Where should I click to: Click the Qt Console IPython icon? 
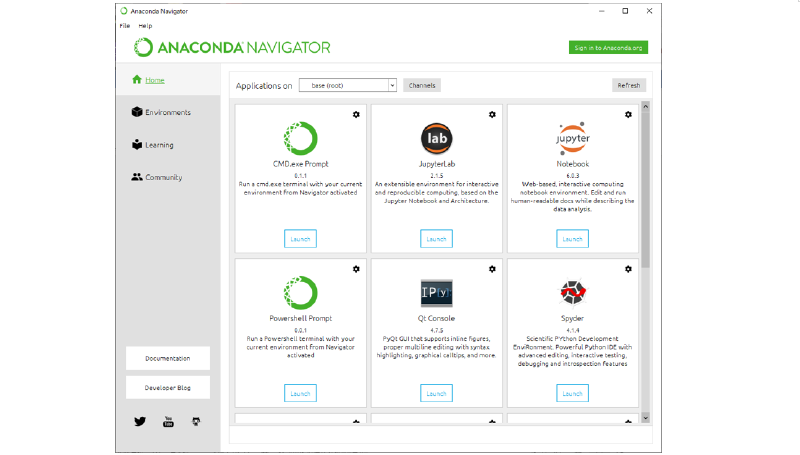tap(436, 292)
